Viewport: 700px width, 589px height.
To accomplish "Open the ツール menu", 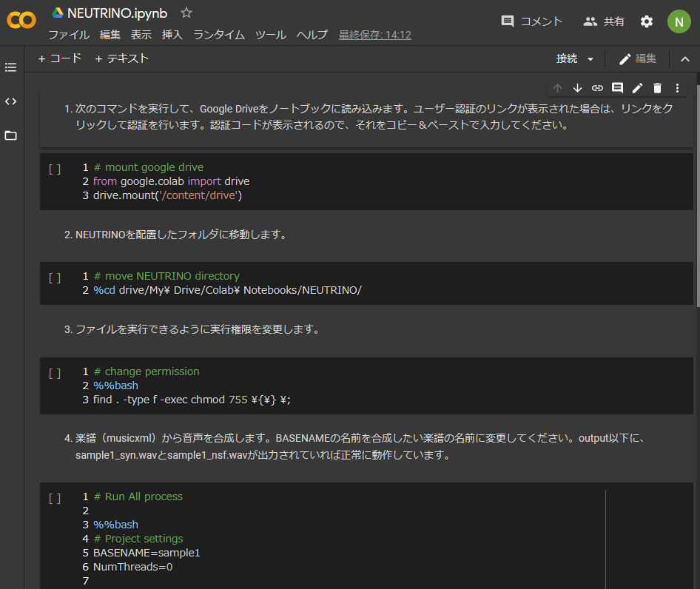I will pos(271,35).
